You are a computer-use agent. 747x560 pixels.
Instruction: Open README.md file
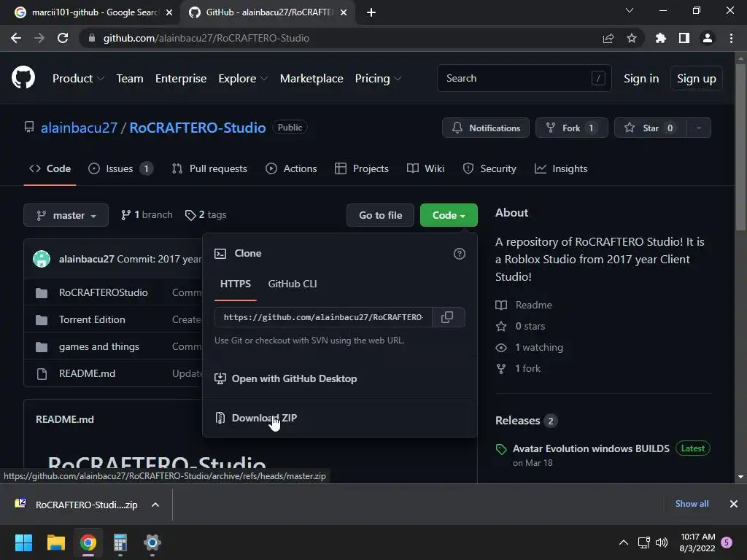click(x=88, y=374)
